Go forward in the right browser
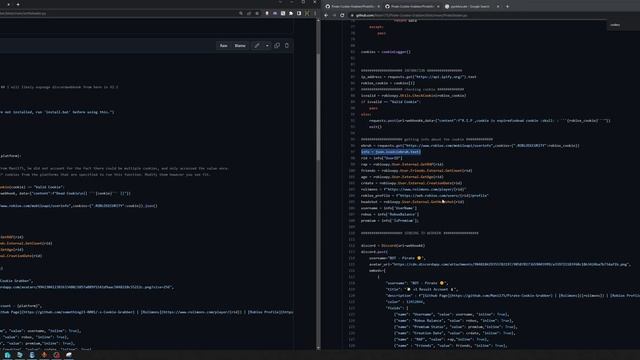Screen dimensions: 640x360 [x=334, y=16]
